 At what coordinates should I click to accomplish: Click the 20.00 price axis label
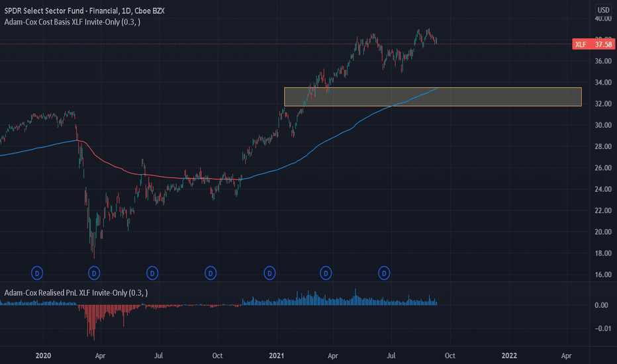pyautogui.click(x=603, y=232)
